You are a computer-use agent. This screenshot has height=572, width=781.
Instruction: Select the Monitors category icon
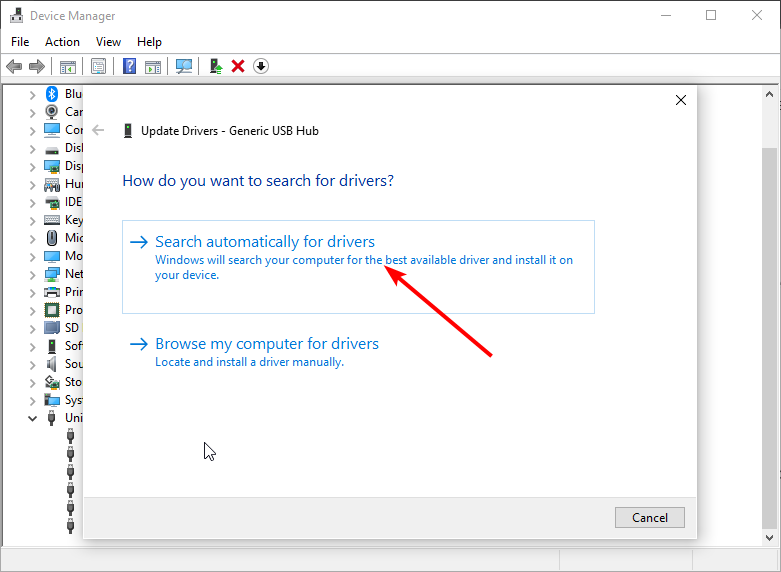point(52,256)
